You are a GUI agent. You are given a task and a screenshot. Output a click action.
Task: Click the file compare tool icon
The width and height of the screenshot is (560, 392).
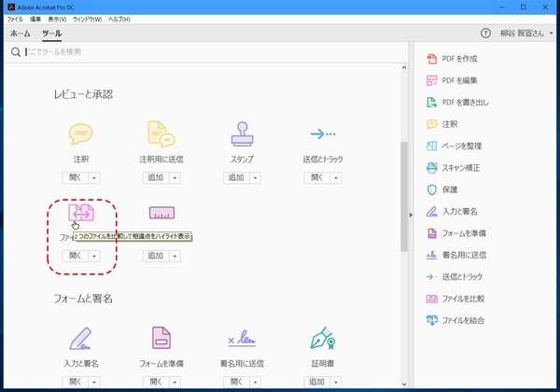click(x=81, y=213)
